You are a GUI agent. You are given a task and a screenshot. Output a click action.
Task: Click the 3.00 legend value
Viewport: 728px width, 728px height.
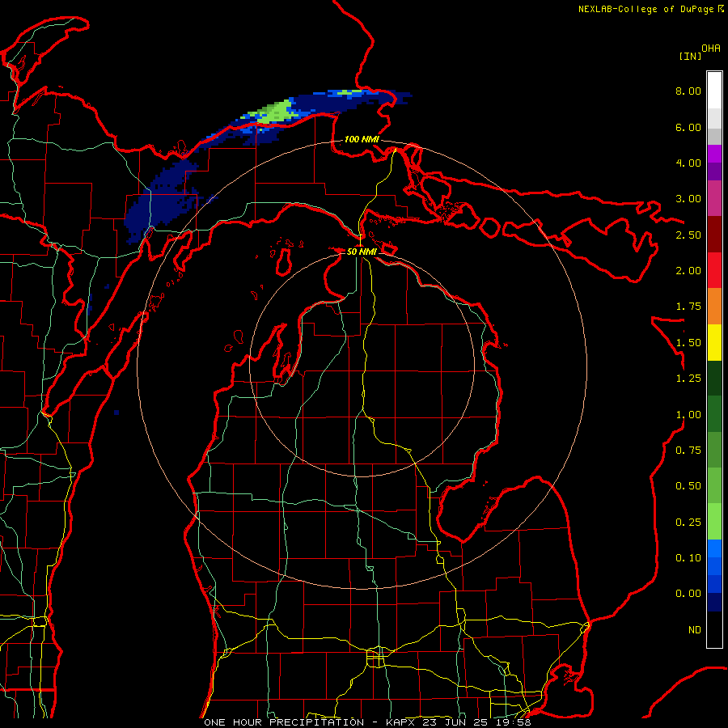click(688, 199)
